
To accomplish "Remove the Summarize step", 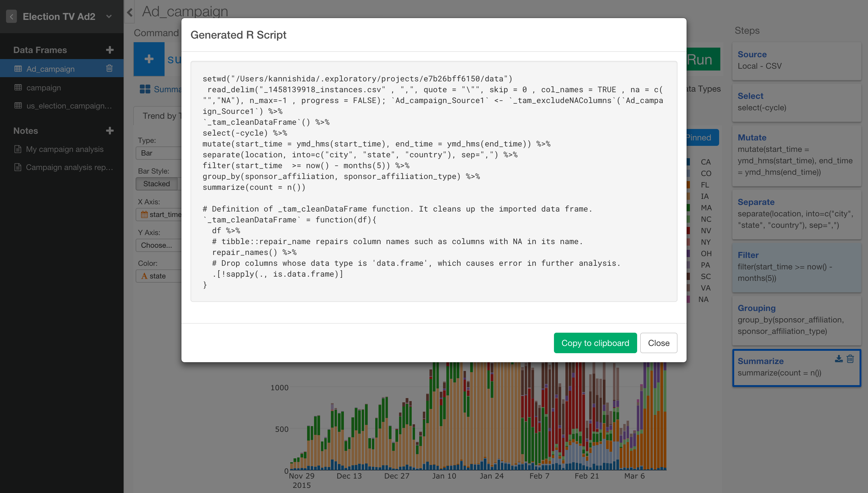I will click(851, 359).
